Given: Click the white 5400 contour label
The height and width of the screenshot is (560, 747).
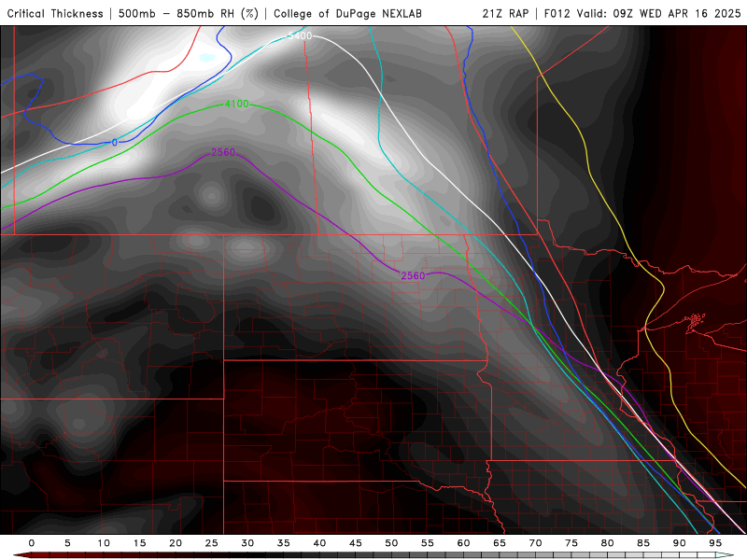Looking at the screenshot, I should tap(300, 35).
